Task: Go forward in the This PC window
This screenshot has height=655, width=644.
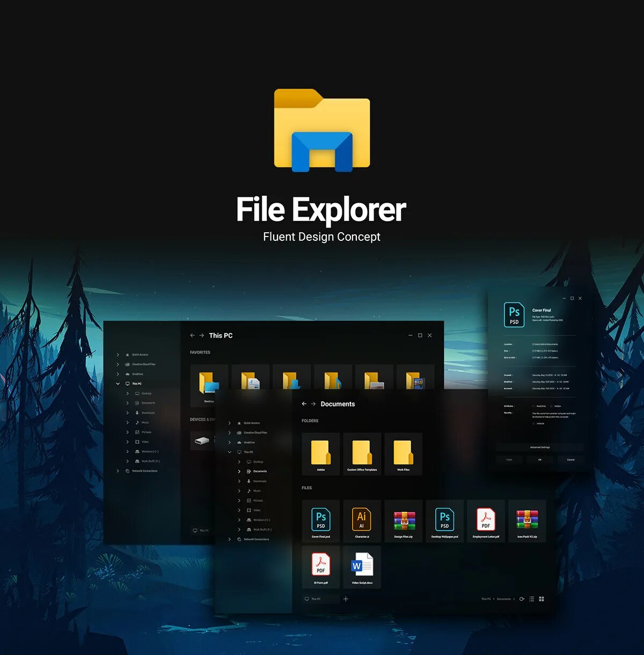Action: 202,335
